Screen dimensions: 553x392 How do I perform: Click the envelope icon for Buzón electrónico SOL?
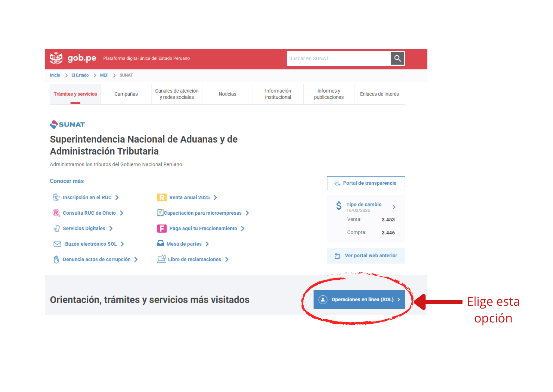point(57,244)
